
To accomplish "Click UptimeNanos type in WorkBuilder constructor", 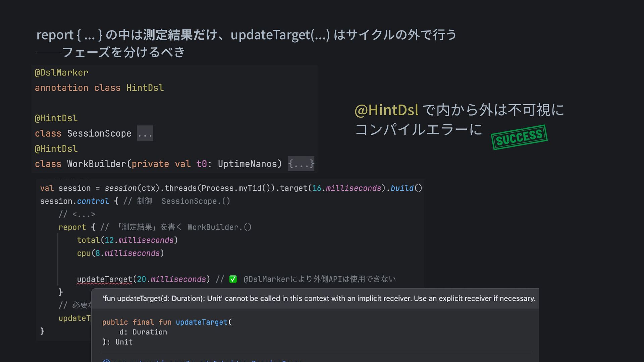I will pos(247,164).
